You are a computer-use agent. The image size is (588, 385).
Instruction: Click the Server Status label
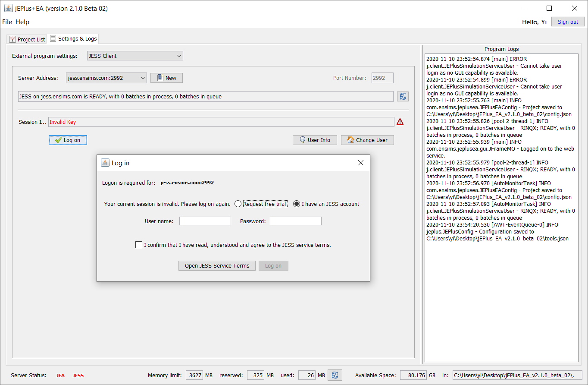[x=28, y=375]
